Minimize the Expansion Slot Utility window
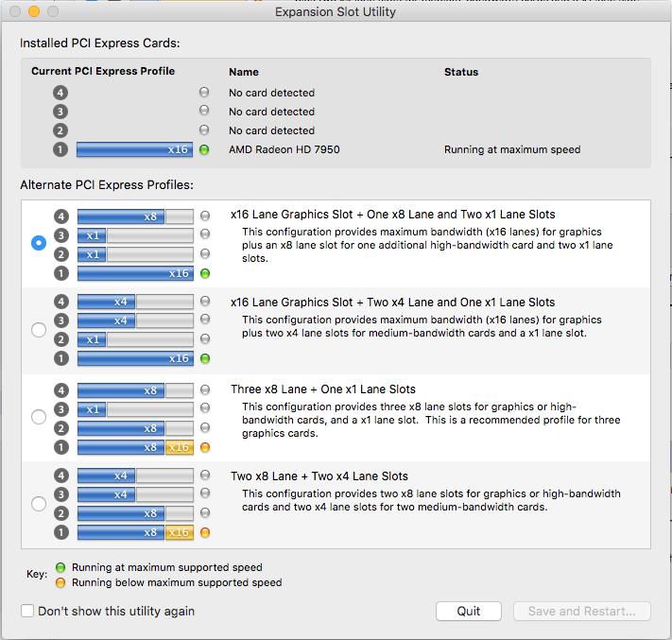The width and height of the screenshot is (672, 640). tap(34, 11)
